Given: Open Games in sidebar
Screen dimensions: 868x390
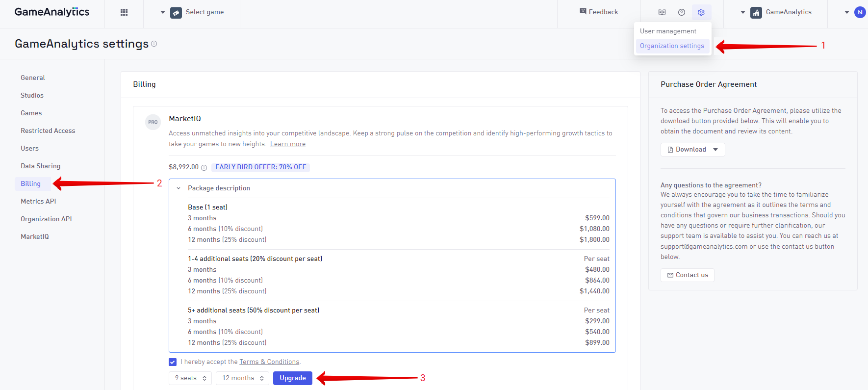Looking at the screenshot, I should (x=31, y=113).
